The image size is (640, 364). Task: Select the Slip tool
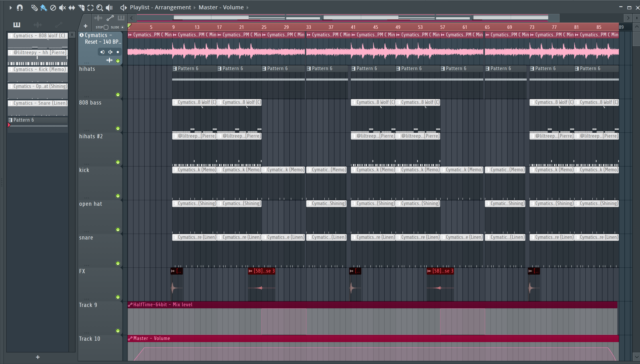(72, 8)
